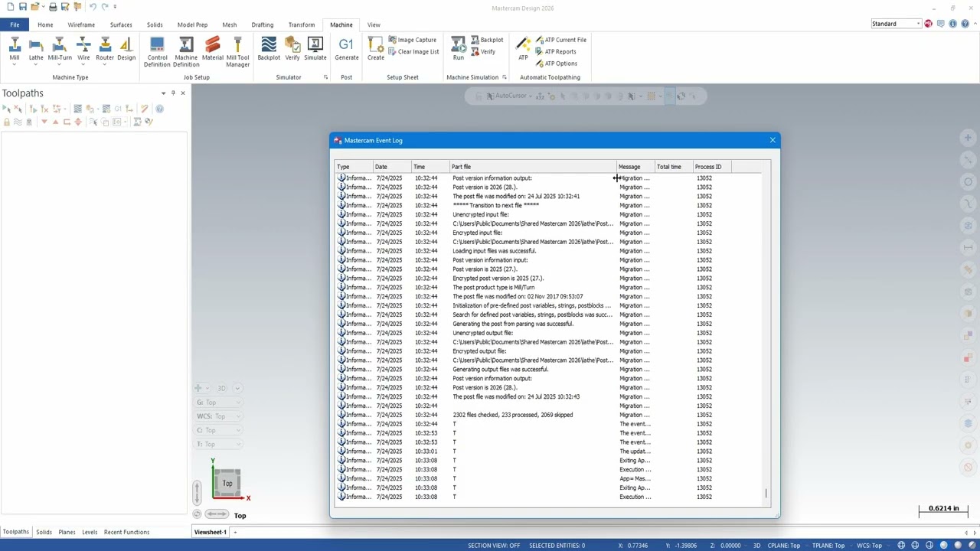Close the Mastercam Event Log dialog
This screenshot has height=551, width=980.
(x=773, y=140)
